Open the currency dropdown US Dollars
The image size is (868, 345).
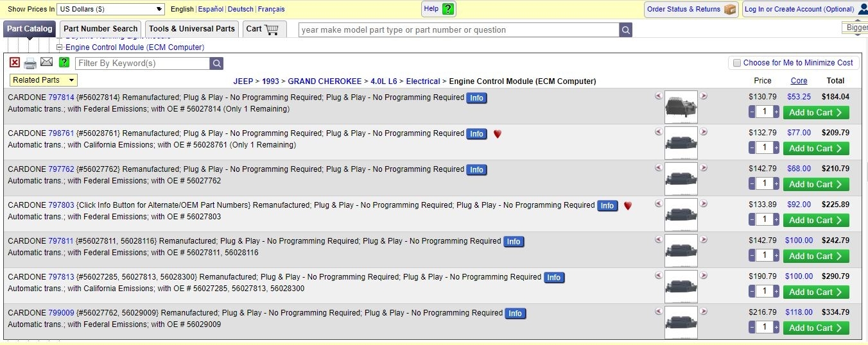111,9
